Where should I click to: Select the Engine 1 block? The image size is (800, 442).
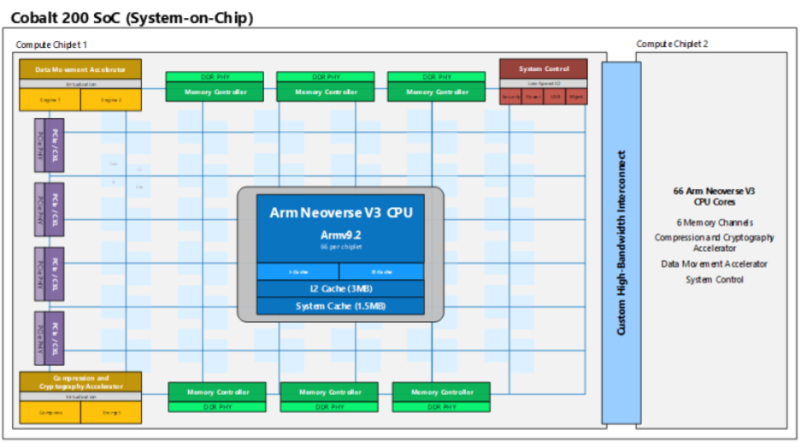(x=50, y=100)
